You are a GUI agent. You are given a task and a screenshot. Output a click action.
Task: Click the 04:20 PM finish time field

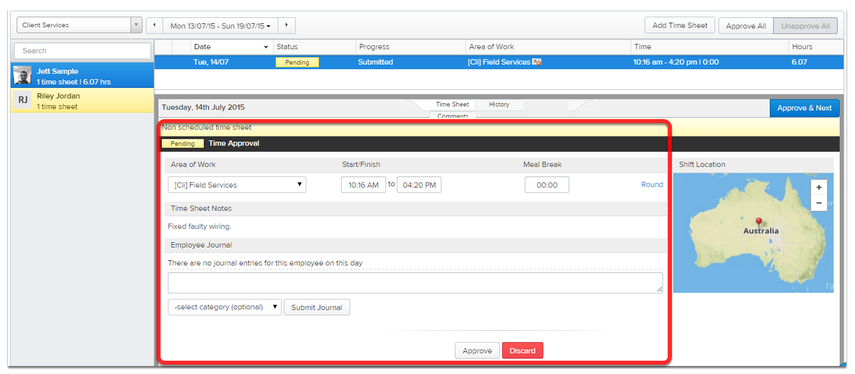coord(419,185)
